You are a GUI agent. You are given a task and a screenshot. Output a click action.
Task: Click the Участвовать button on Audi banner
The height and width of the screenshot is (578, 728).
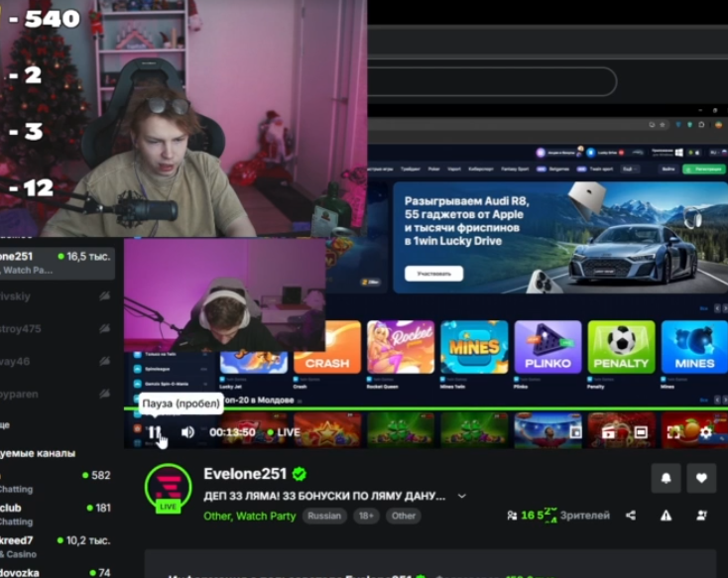(x=433, y=274)
